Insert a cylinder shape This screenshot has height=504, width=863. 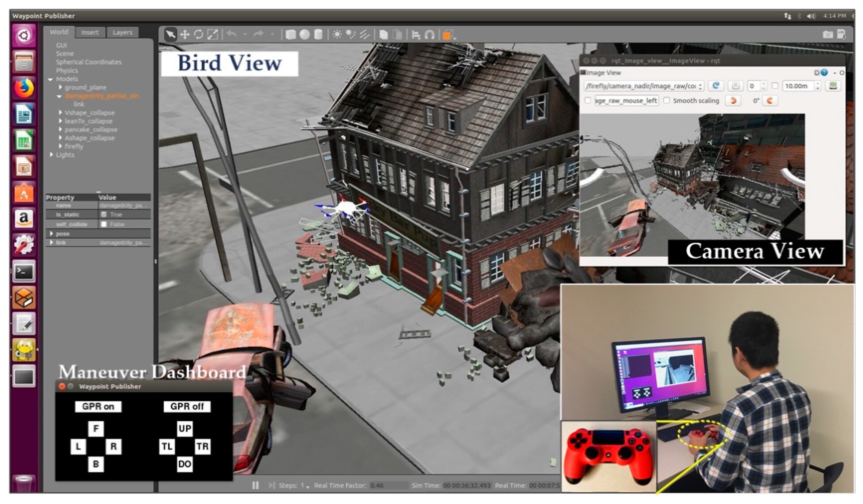pyautogui.click(x=318, y=35)
